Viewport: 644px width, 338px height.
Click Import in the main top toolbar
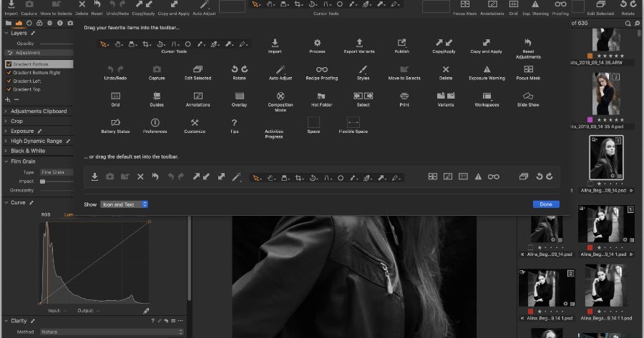tap(11, 8)
